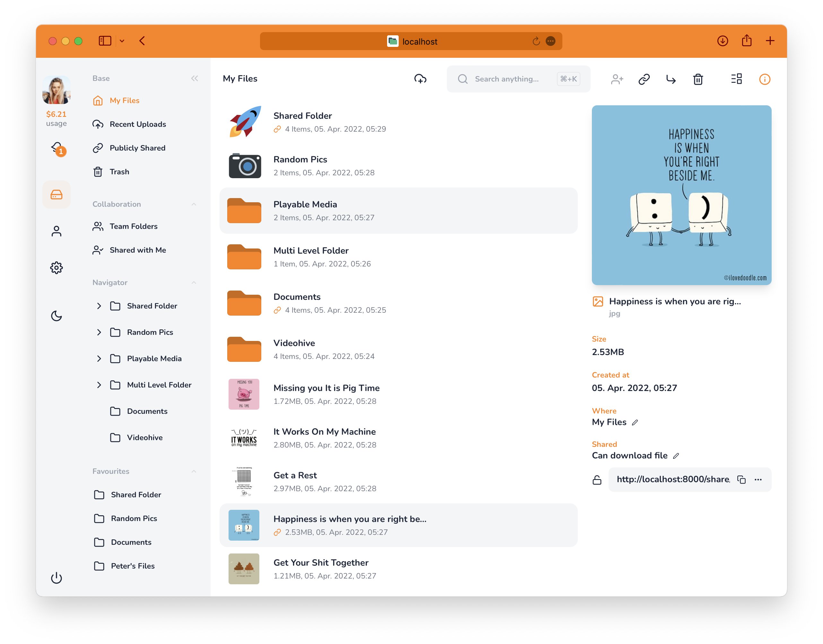Switch the file list layout view
The height and width of the screenshot is (644, 823).
(x=736, y=79)
